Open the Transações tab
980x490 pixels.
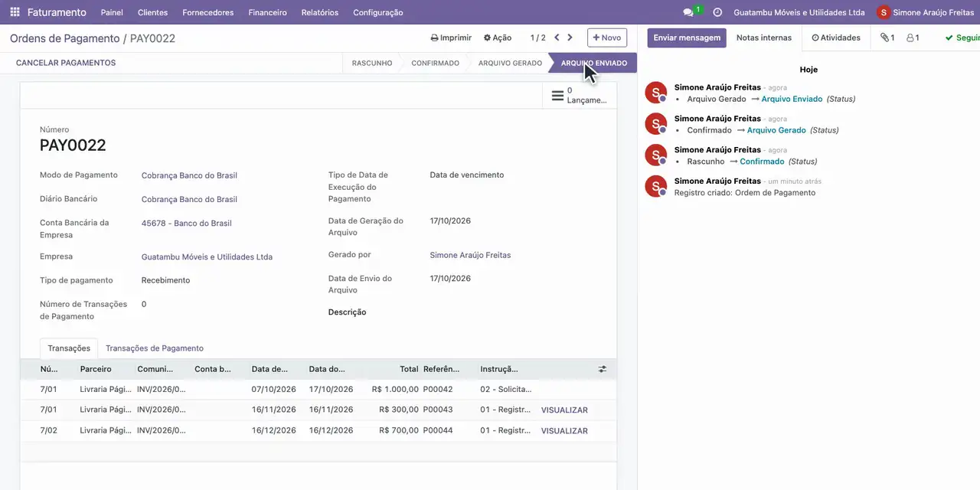tap(69, 348)
